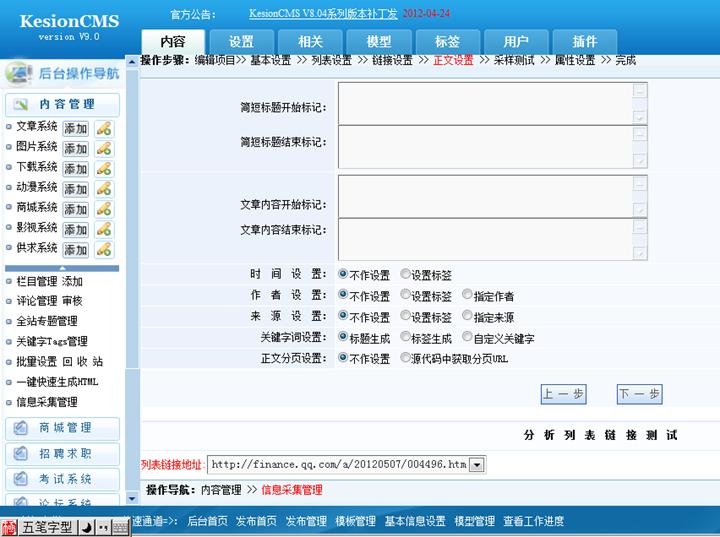Open edit icon beside 图片系统
The width and height of the screenshot is (720, 537).
(104, 149)
